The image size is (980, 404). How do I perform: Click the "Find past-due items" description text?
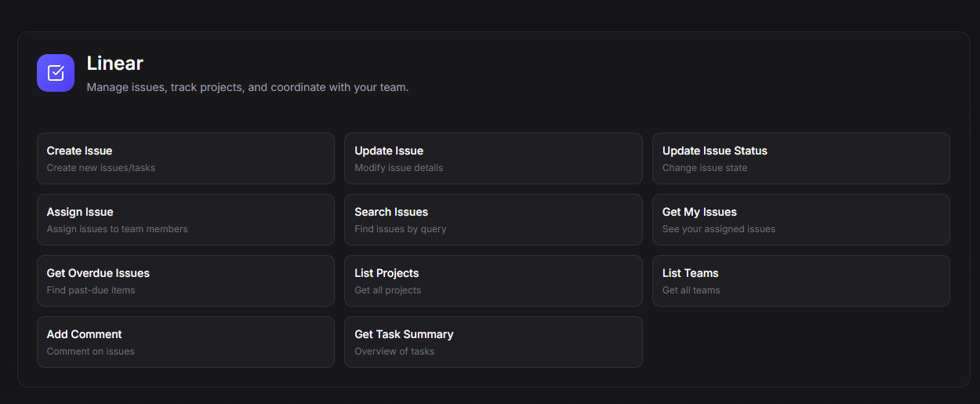tap(91, 290)
